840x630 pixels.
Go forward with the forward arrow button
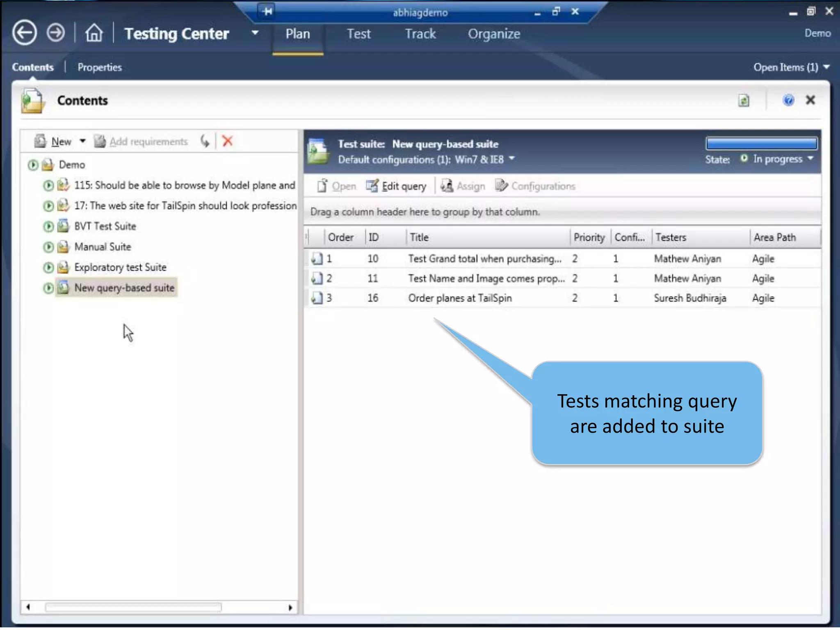56,33
